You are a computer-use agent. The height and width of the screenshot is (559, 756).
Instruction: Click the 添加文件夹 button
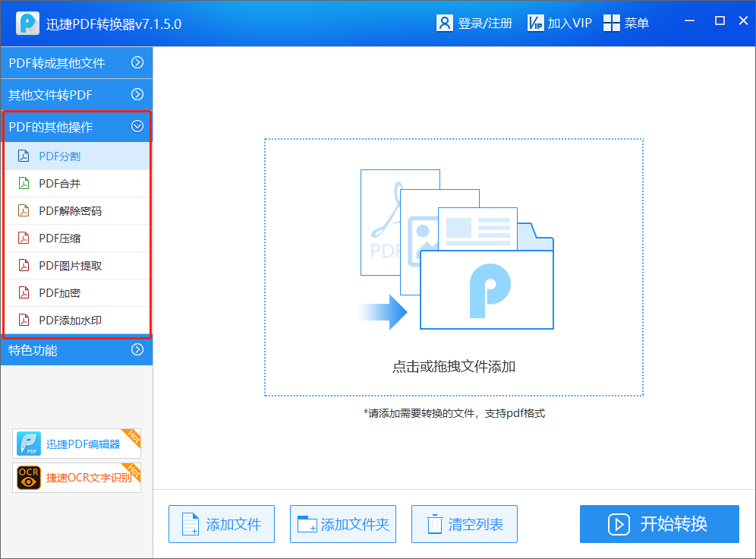click(x=343, y=524)
